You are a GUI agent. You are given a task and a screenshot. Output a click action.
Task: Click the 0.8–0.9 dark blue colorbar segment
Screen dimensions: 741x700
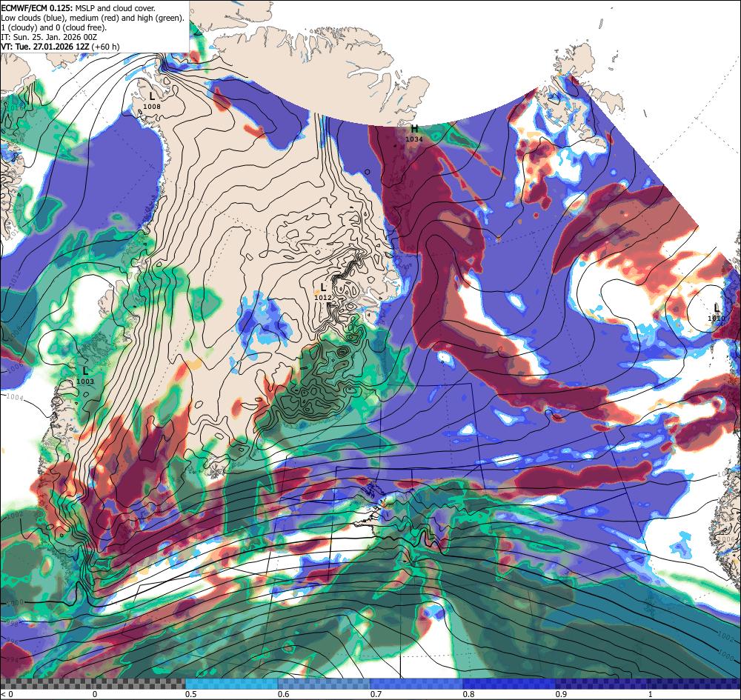pos(510,684)
